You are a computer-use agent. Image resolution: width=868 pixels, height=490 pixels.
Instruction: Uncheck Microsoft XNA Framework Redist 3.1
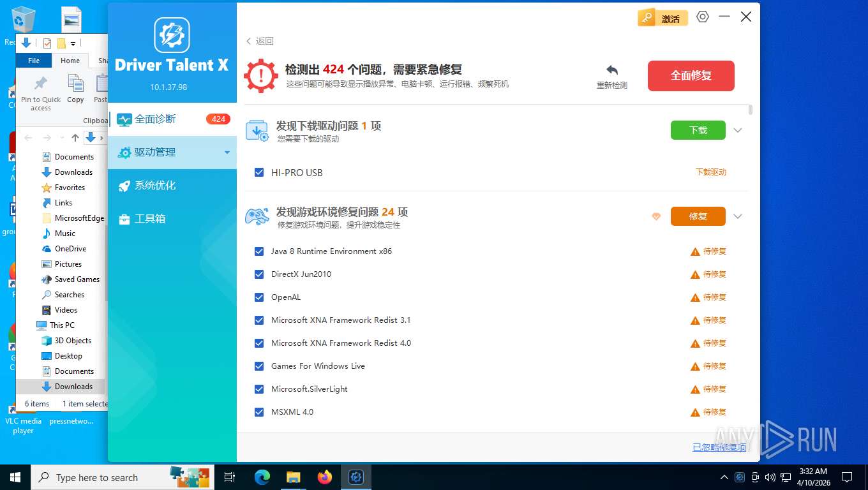point(259,320)
